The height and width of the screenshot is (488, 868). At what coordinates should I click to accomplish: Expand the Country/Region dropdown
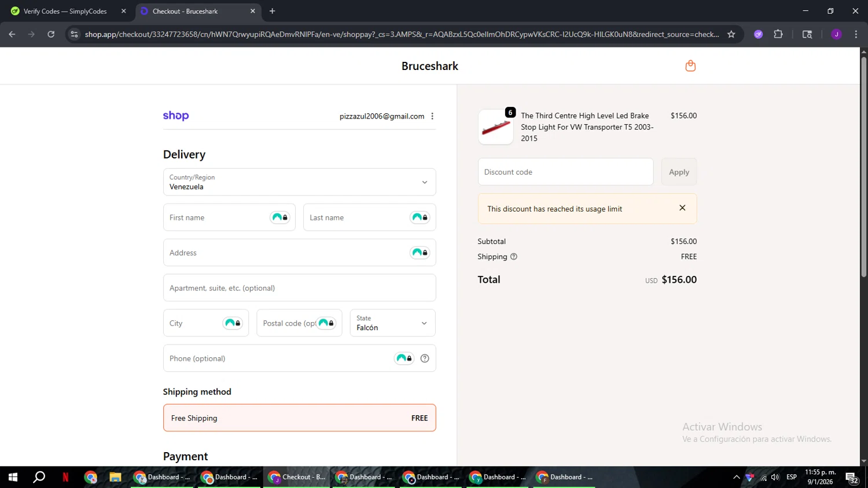click(299, 182)
